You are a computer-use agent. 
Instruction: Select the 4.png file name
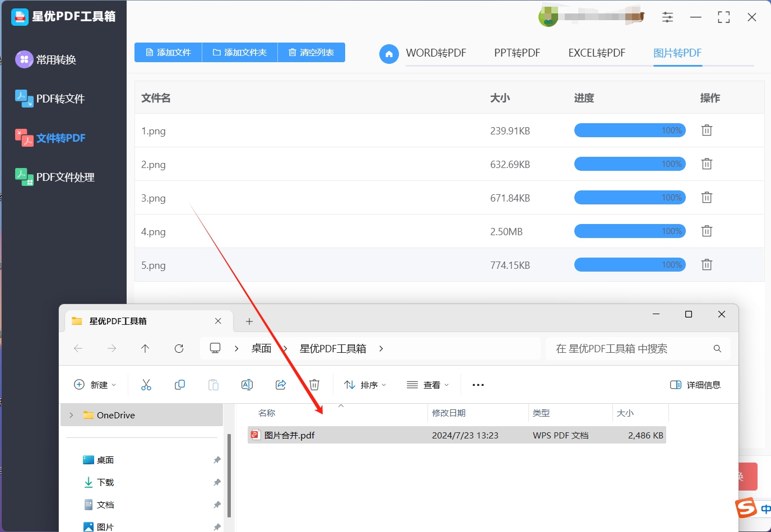pos(154,232)
